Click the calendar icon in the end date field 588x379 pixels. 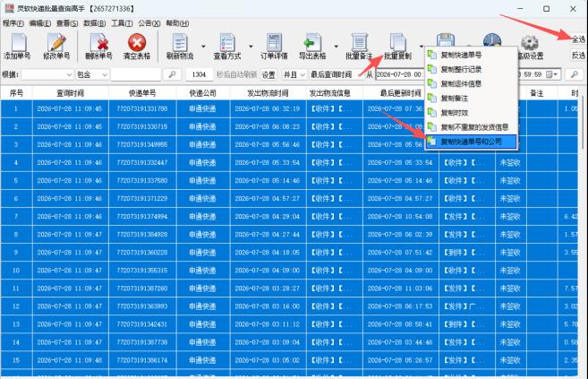point(550,74)
